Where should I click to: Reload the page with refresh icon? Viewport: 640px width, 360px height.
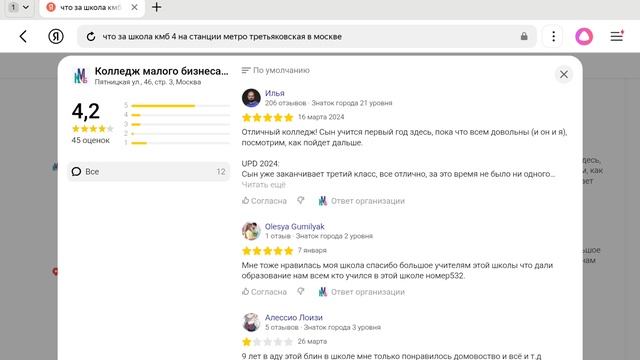(x=91, y=37)
